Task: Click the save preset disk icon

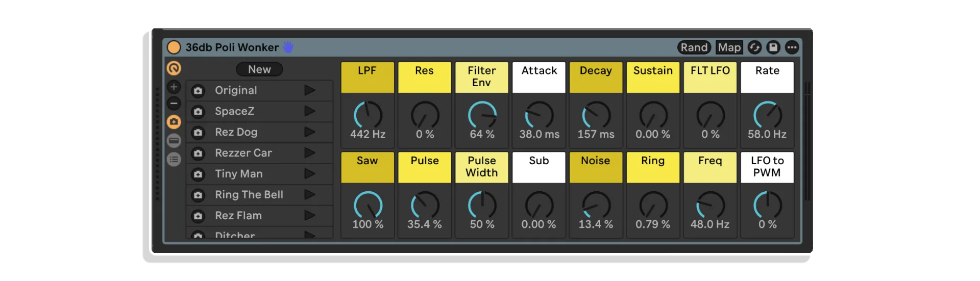Action: (773, 47)
